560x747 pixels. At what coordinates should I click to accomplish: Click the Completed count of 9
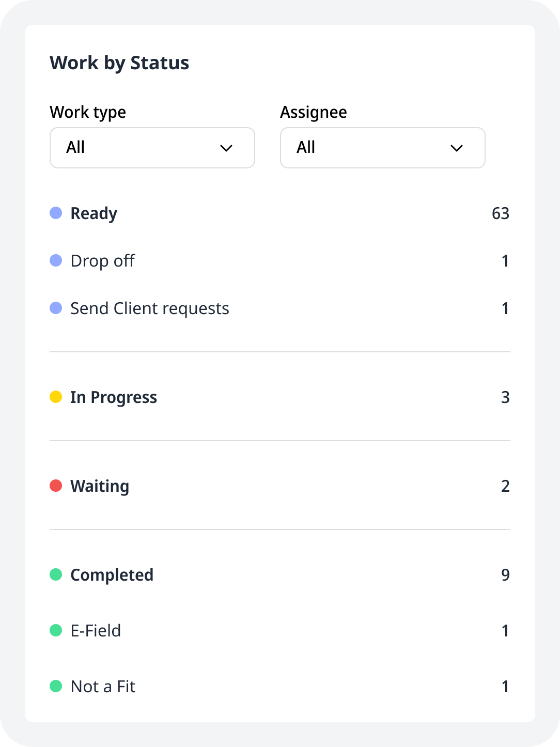[x=505, y=575]
